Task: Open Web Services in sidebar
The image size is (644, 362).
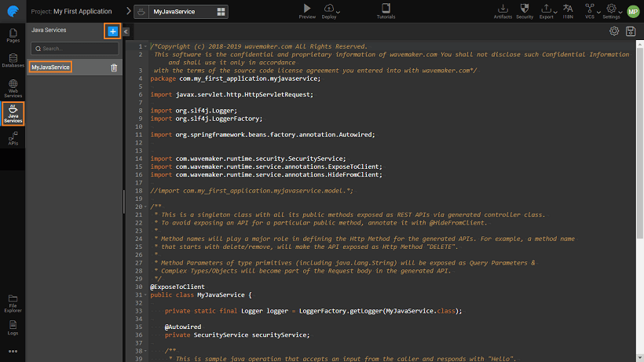Action: point(13,90)
